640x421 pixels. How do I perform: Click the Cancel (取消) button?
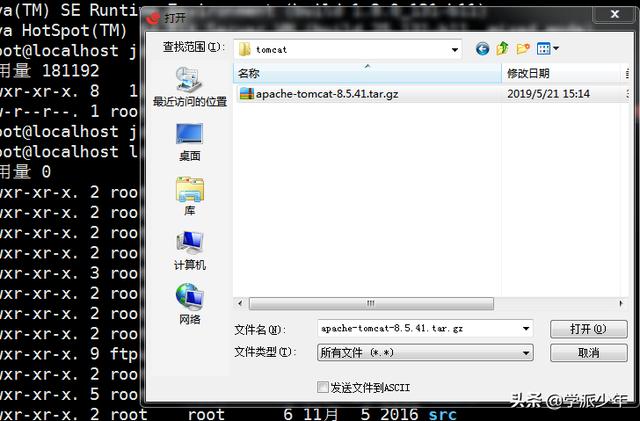[589, 353]
